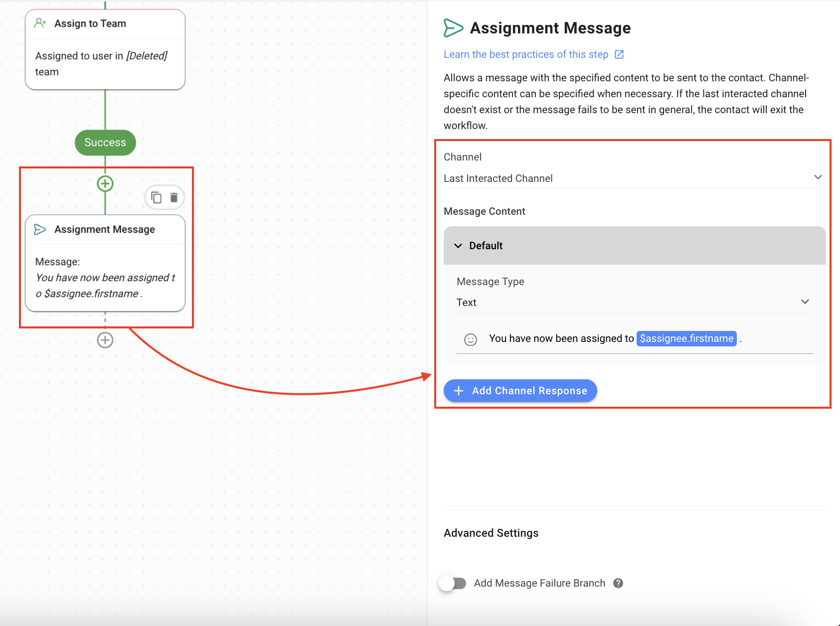Click the trash delete step icon
840x626 pixels.
click(174, 198)
